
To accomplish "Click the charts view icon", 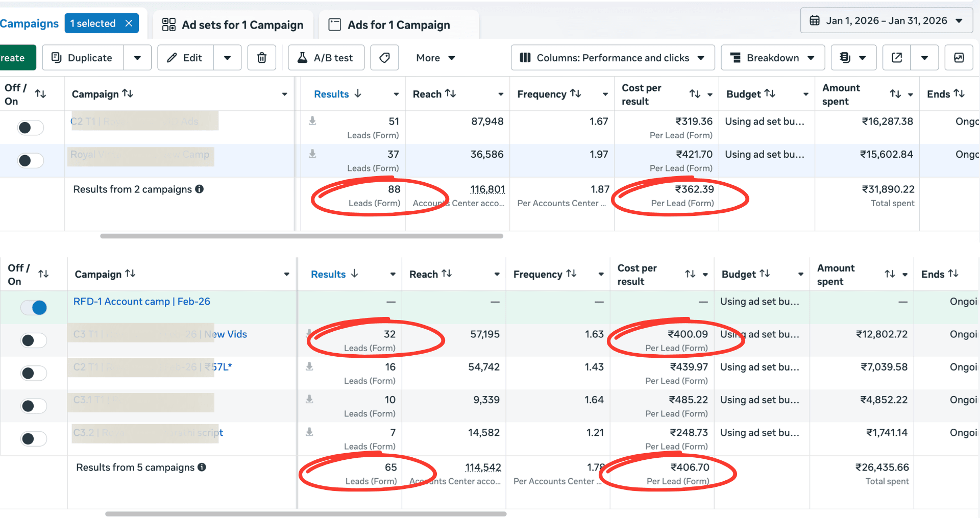I will click(959, 58).
